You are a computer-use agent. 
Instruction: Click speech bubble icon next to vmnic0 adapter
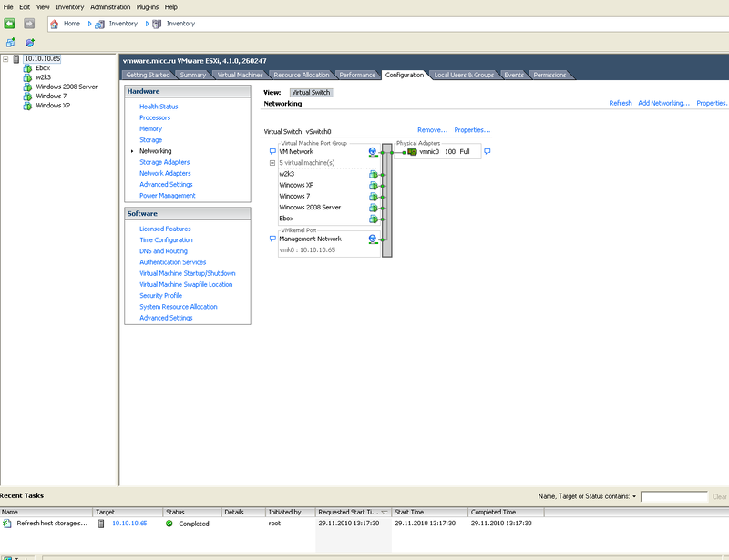[x=488, y=151]
